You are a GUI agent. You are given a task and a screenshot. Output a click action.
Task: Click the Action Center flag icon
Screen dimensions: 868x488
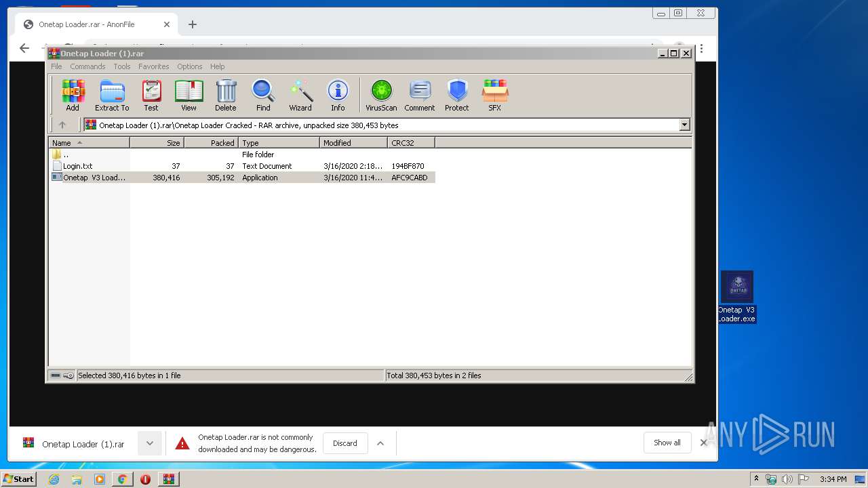803,479
